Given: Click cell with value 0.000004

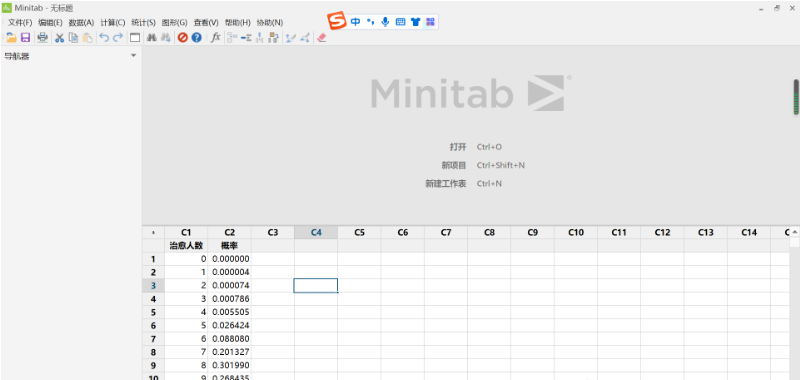Looking at the screenshot, I should pyautogui.click(x=229, y=272).
